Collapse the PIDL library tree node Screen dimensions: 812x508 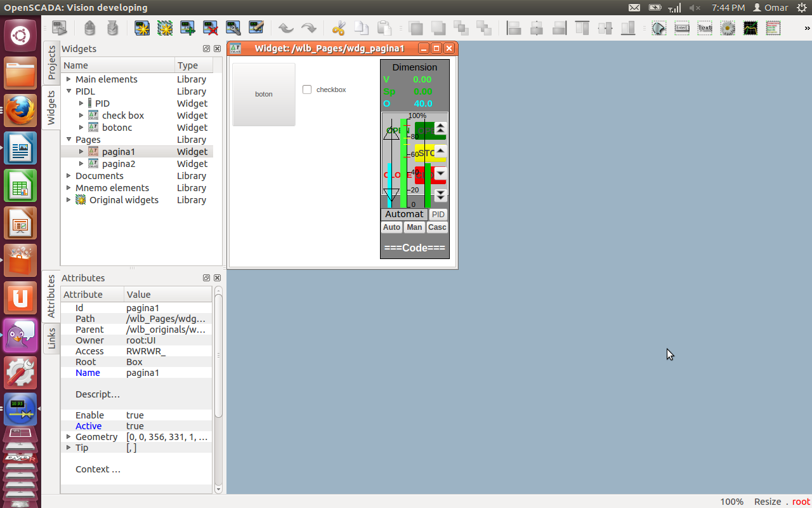coord(69,91)
